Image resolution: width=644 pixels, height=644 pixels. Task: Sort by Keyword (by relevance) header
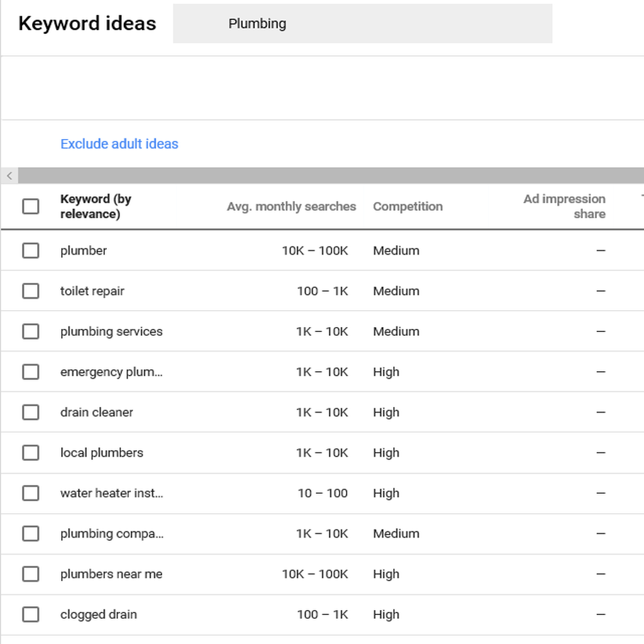tap(96, 206)
